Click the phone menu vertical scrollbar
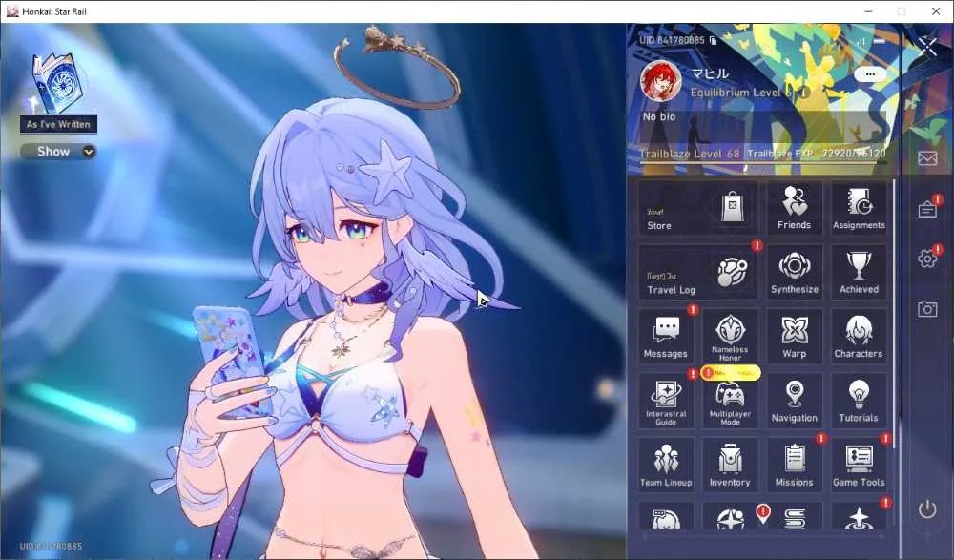The width and height of the screenshot is (954, 560). point(893,314)
